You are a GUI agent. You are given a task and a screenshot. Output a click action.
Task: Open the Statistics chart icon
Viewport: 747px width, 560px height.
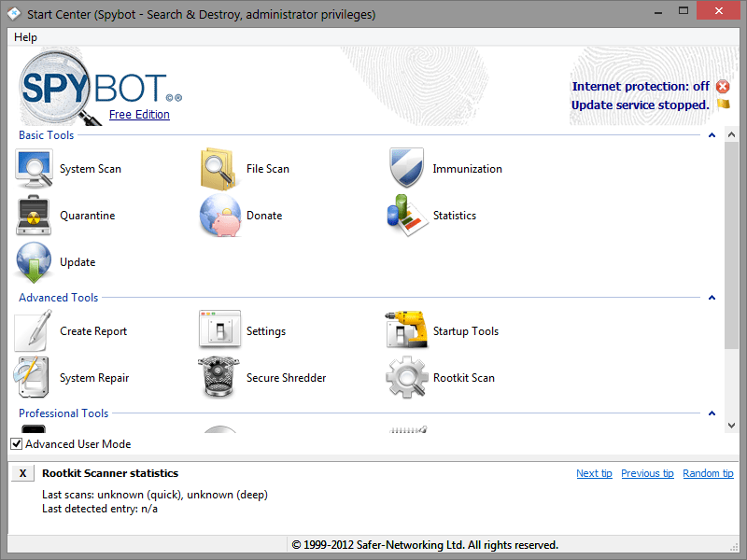coord(406,216)
